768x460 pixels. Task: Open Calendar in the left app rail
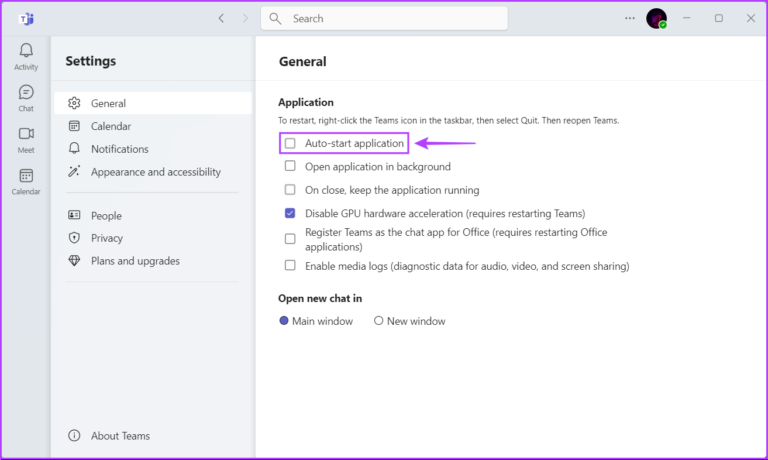tap(26, 181)
